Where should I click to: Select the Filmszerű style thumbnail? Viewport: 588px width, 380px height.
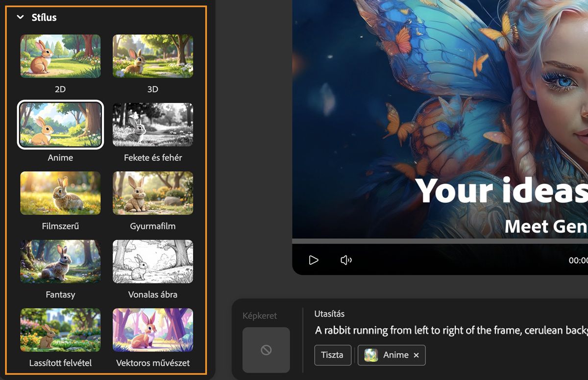coord(60,193)
